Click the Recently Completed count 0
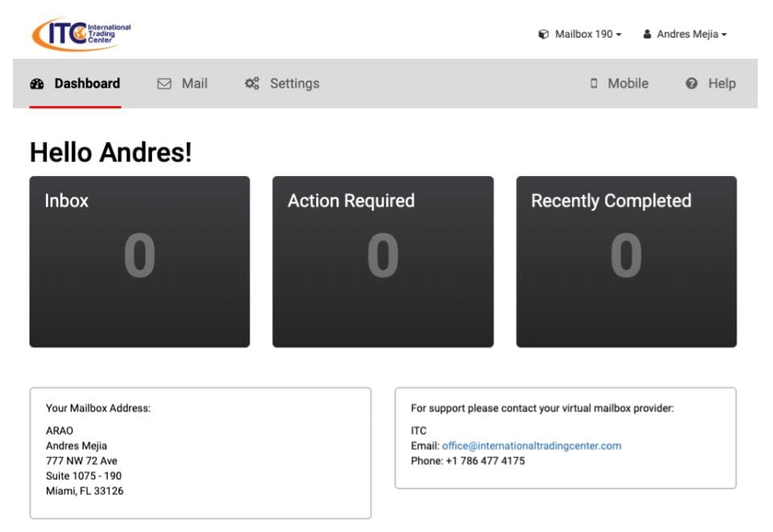The height and width of the screenshot is (532, 773). tap(627, 256)
